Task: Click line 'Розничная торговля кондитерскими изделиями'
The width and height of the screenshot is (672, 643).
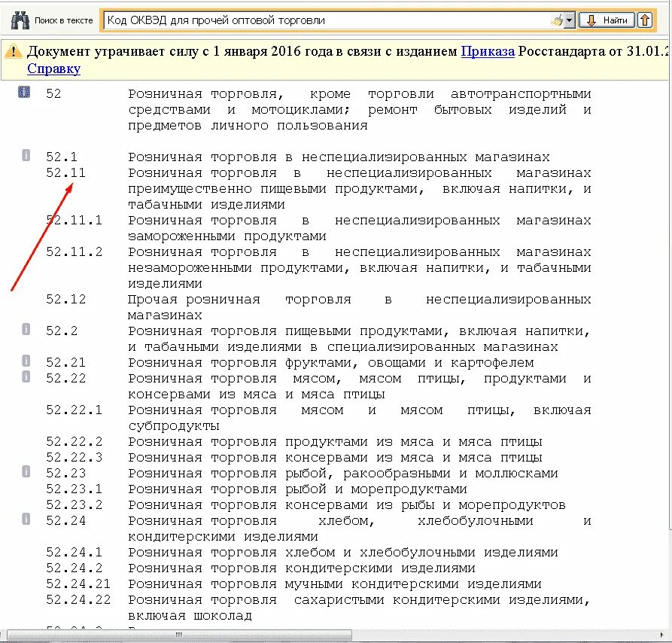Action: [x=302, y=568]
